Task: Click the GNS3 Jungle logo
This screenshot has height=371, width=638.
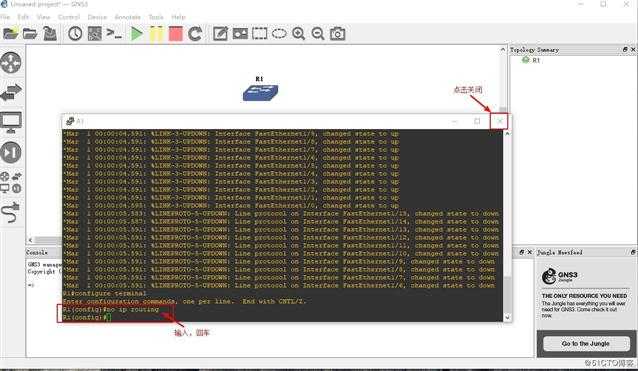Action: click(559, 276)
